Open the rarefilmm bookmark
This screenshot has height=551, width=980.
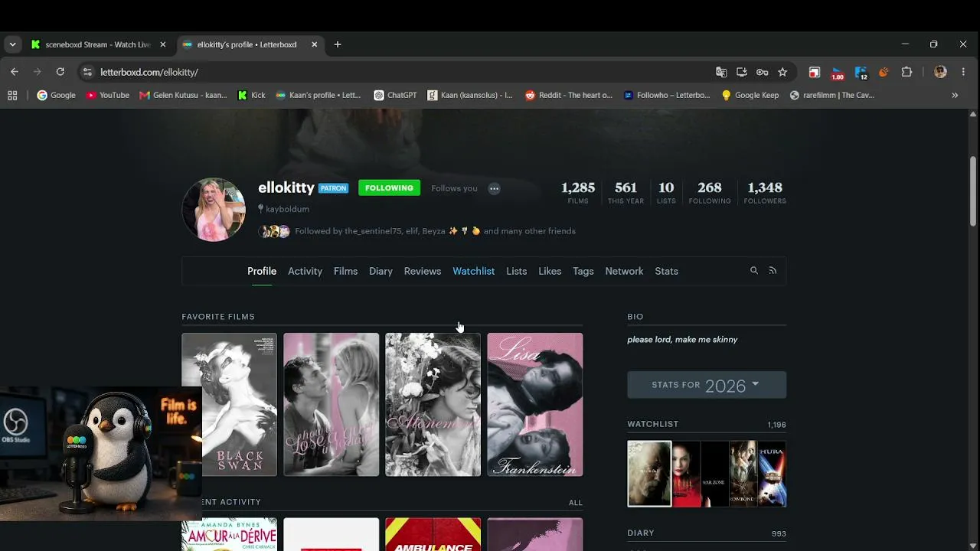click(x=831, y=95)
